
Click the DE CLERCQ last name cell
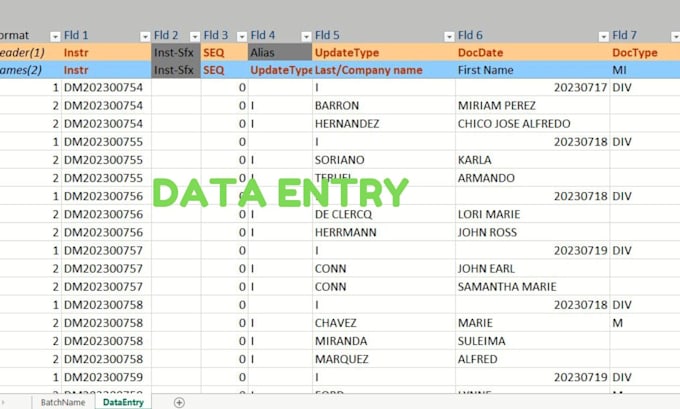tap(383, 214)
